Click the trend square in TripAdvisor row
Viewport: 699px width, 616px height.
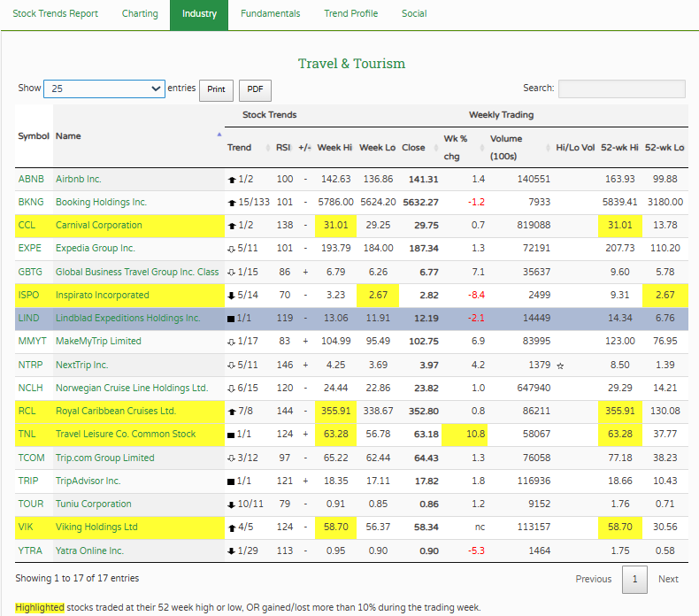click(x=231, y=481)
